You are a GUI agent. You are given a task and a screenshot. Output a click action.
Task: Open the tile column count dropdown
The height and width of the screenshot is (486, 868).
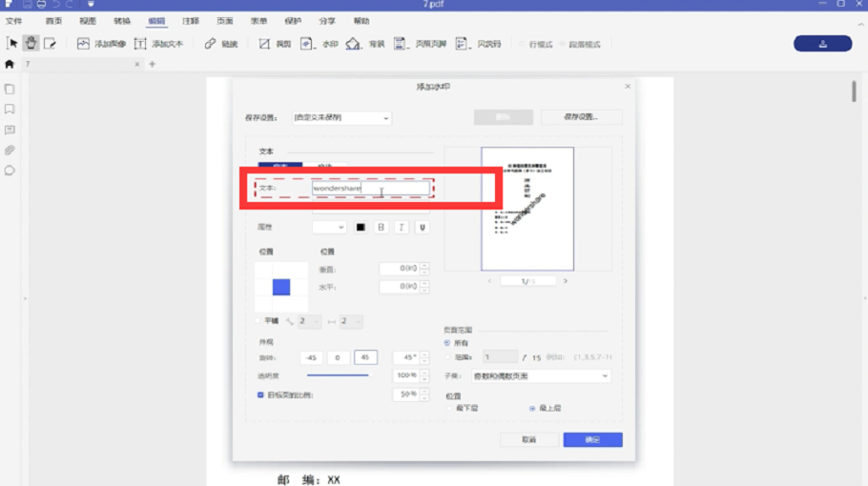click(351, 321)
